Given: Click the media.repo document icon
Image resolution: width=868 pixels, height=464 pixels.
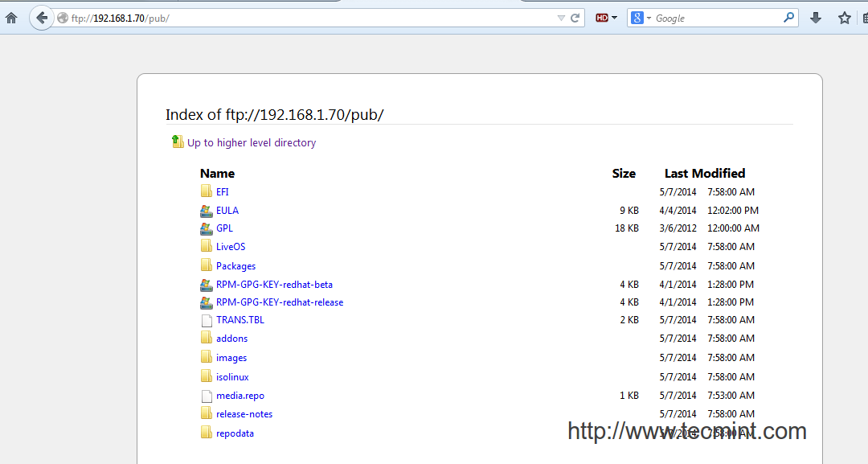Looking at the screenshot, I should [x=207, y=396].
